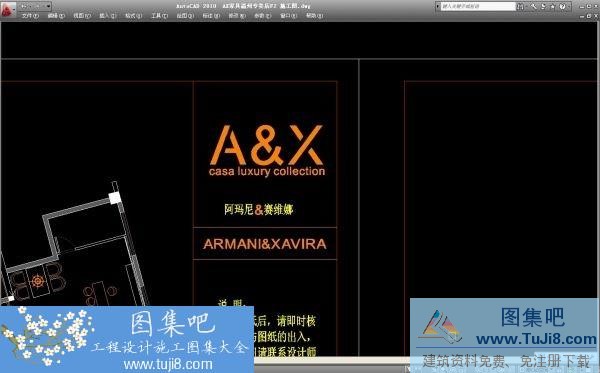Image resolution: width=600 pixels, height=373 pixels.
Task: Select the ARMANI&XAVIRA title text
Action: click(x=265, y=244)
